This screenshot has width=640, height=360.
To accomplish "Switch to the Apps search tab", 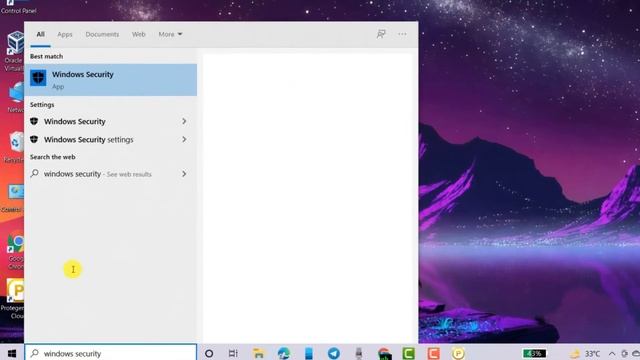I will tap(64, 34).
